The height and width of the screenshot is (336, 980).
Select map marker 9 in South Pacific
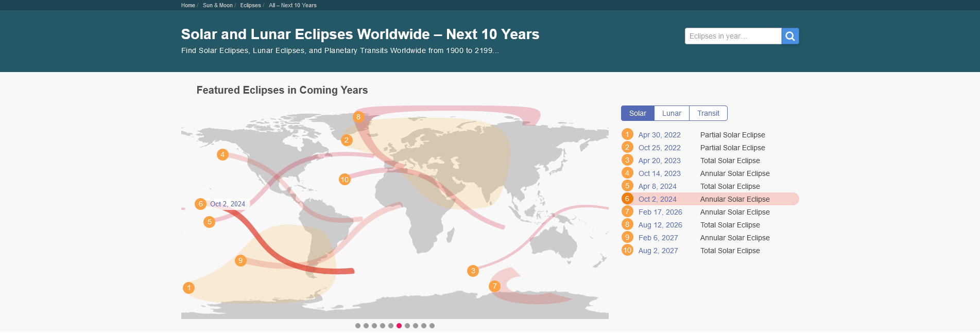(x=240, y=260)
